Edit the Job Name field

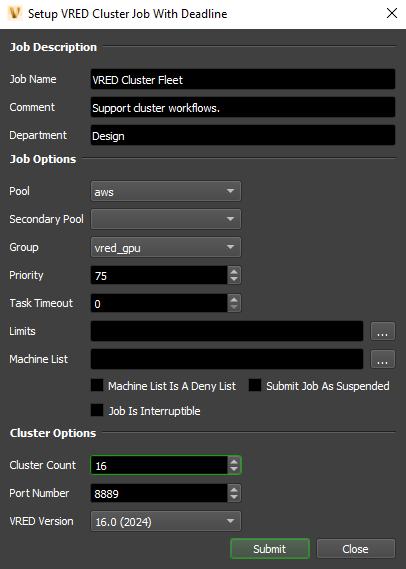coord(243,79)
